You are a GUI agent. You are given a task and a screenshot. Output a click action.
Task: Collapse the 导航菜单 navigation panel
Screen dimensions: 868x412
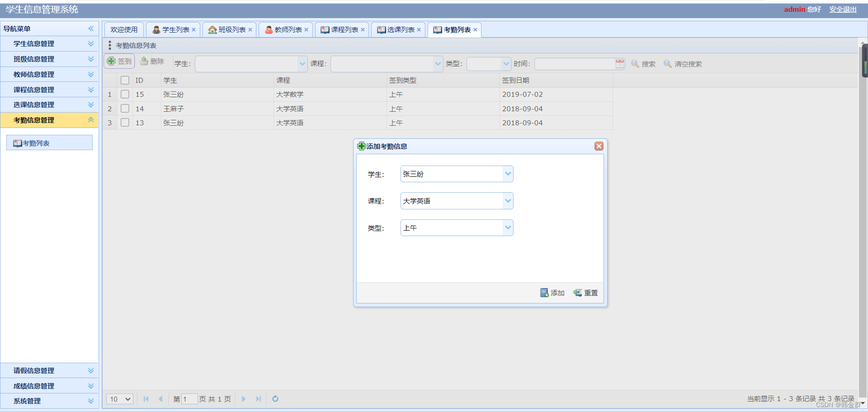pos(91,28)
